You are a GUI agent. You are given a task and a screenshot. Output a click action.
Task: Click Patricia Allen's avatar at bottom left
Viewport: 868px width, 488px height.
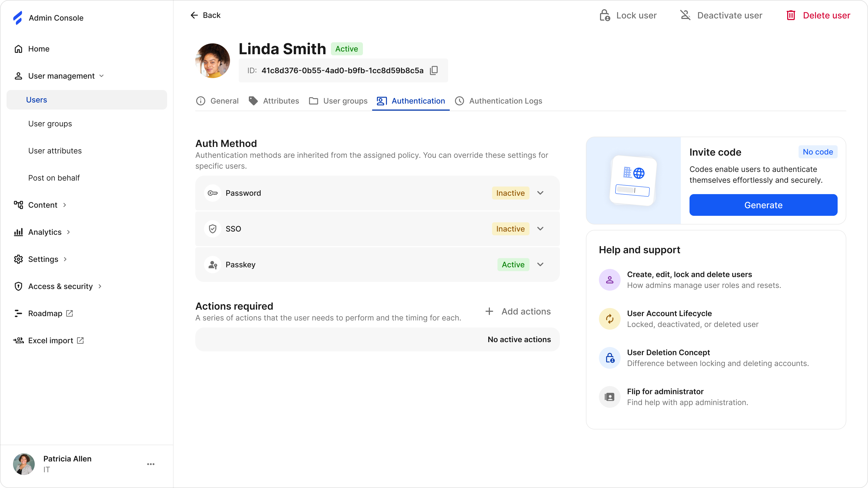tap(24, 464)
